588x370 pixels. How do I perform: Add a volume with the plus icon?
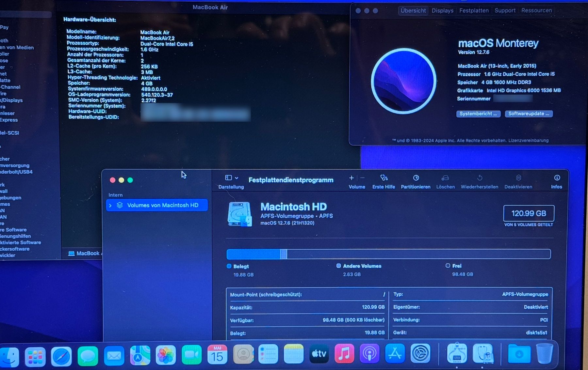pyautogui.click(x=351, y=178)
